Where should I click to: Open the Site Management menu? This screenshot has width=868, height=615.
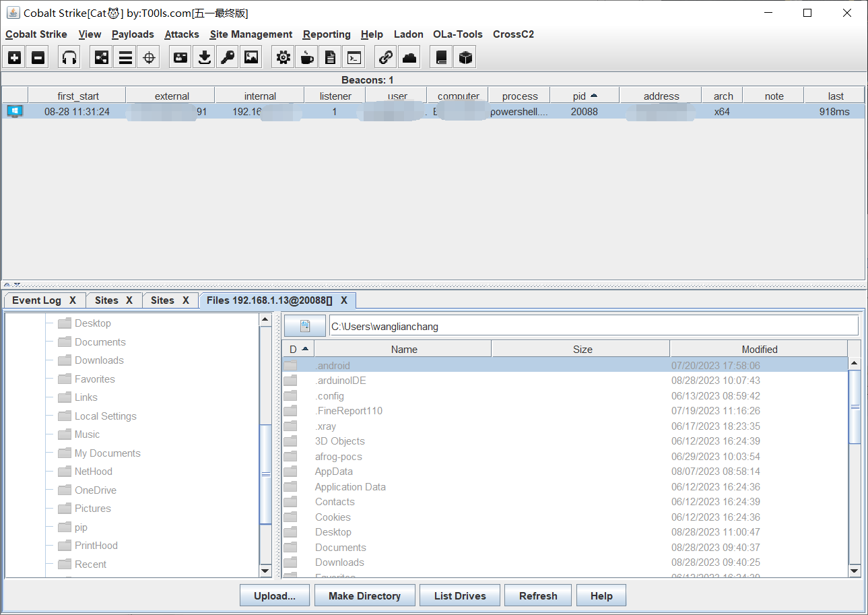tap(251, 34)
